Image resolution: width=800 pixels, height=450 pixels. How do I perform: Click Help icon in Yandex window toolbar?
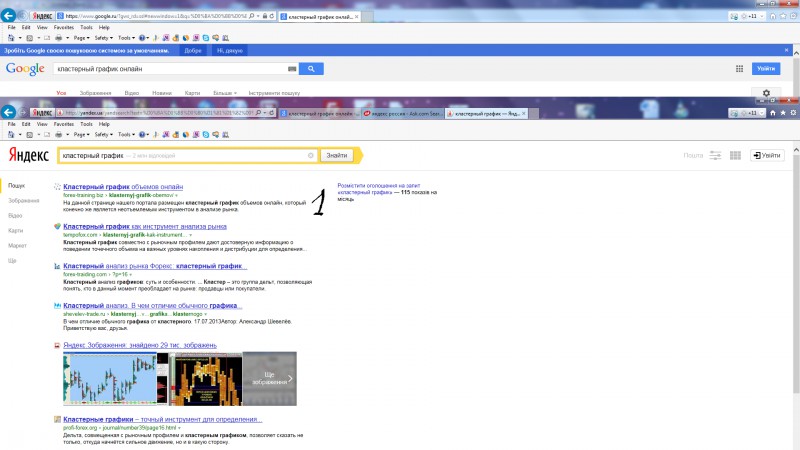pos(142,135)
